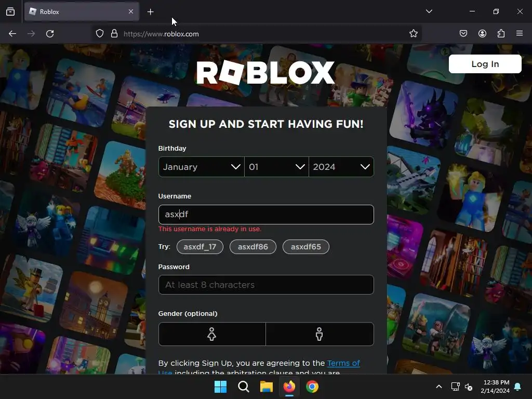This screenshot has width=532, height=399.
Task: Click the SIGN UP AND START HAVING FUN heading
Action: (266, 124)
